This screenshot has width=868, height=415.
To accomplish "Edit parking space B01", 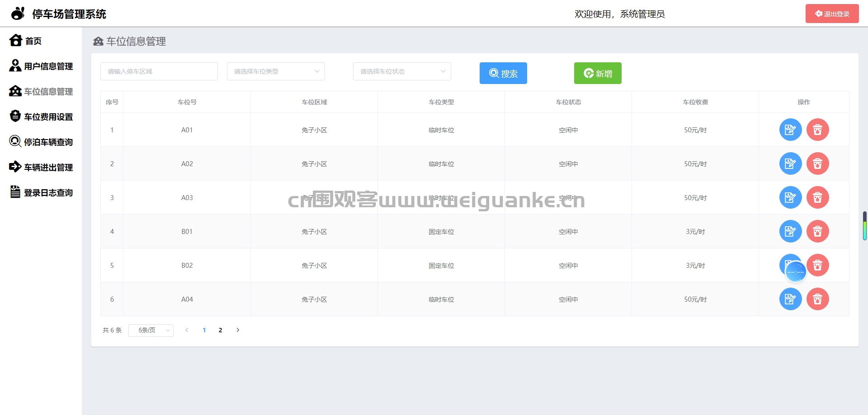I will pyautogui.click(x=790, y=231).
